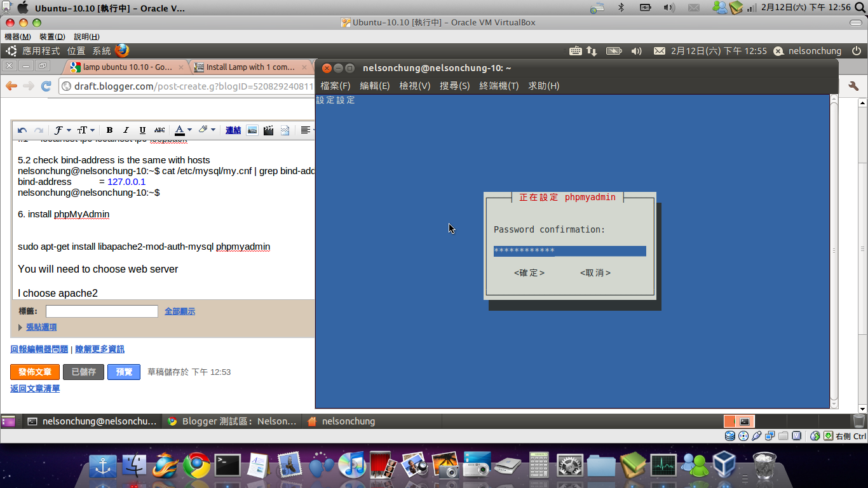868x488 pixels.
Task: Open the font size dropdown
Action: (x=86, y=130)
